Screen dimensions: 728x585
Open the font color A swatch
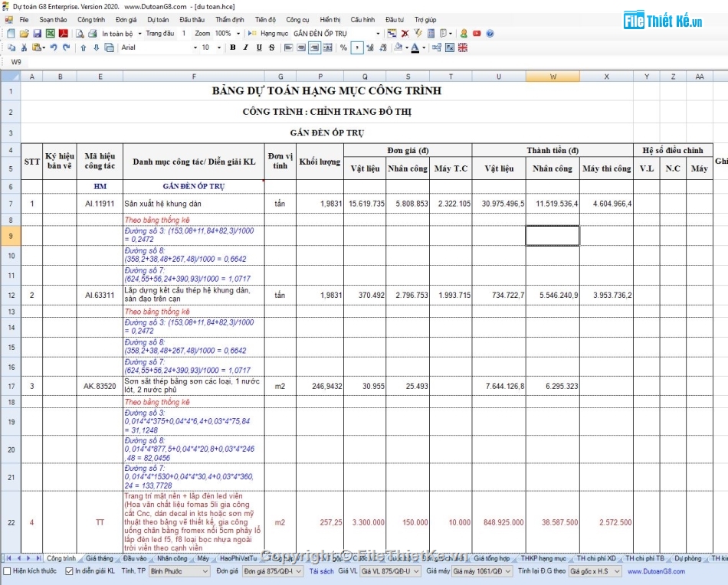click(x=415, y=47)
